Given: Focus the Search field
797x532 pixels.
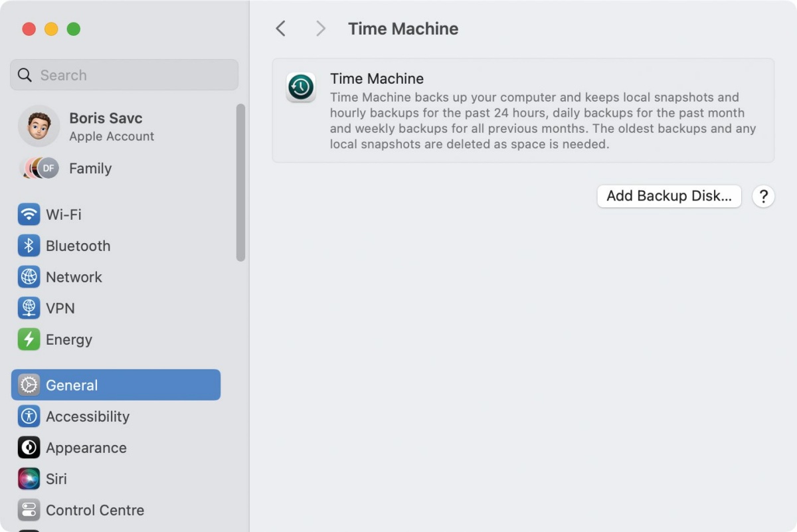Looking at the screenshot, I should click(x=124, y=75).
